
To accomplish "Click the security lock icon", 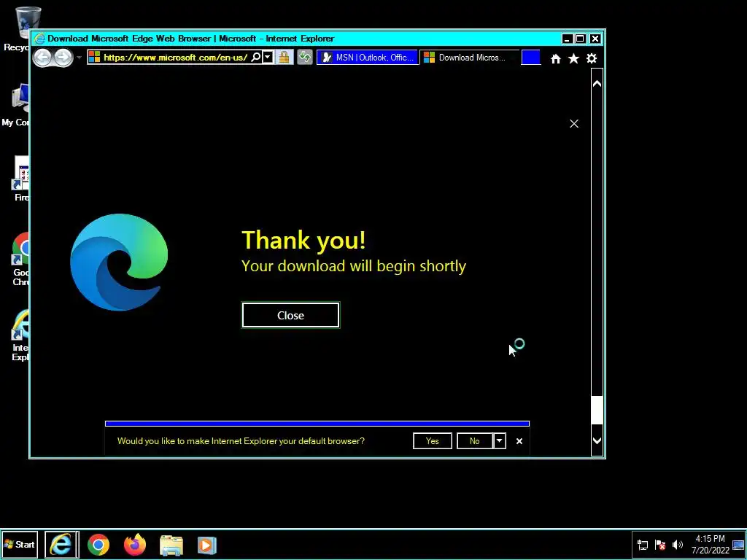I will (x=284, y=58).
